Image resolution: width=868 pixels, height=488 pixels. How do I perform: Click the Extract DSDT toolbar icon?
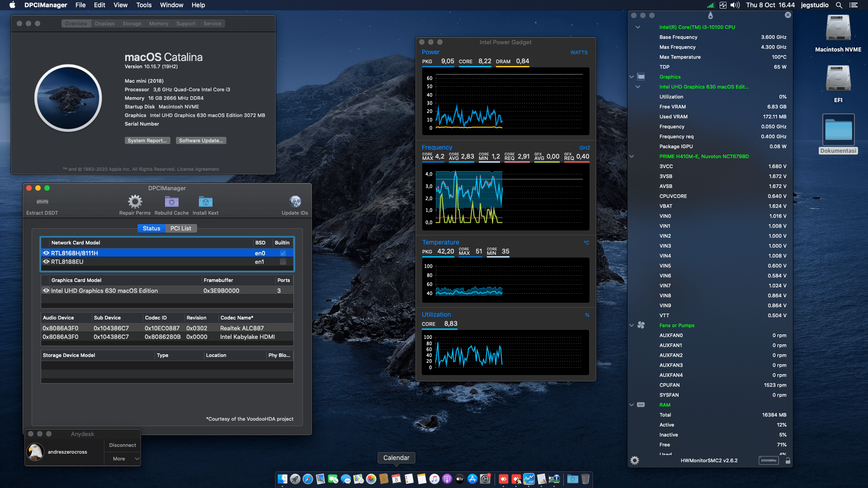point(42,202)
